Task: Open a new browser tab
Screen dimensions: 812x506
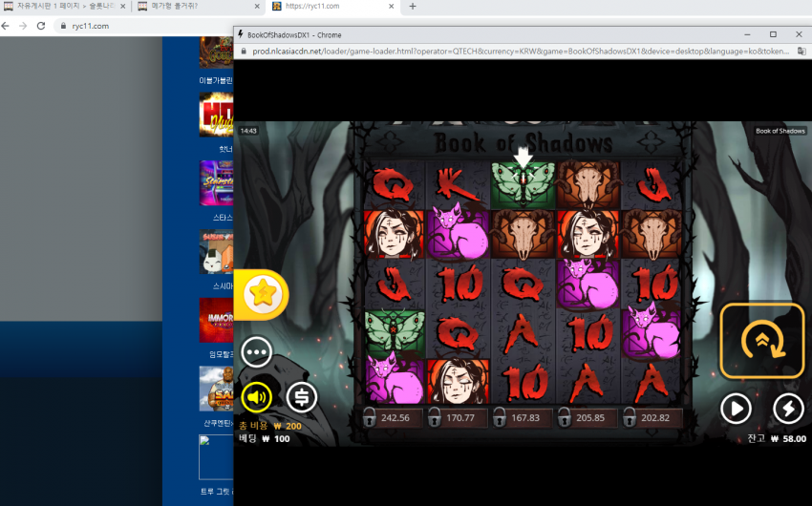Action: (x=413, y=7)
